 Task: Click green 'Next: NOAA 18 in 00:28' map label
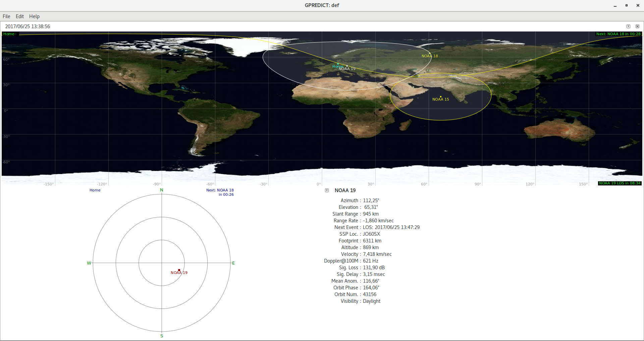[618, 34]
